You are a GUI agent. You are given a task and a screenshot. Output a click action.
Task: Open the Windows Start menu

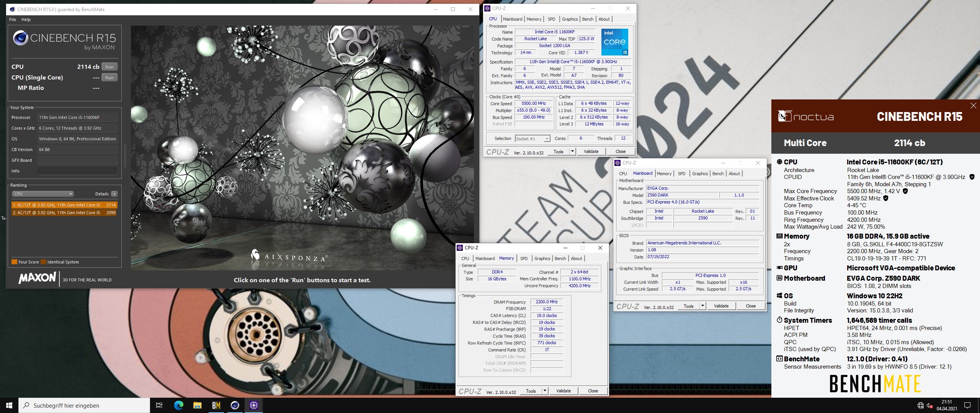pyautogui.click(x=9, y=405)
